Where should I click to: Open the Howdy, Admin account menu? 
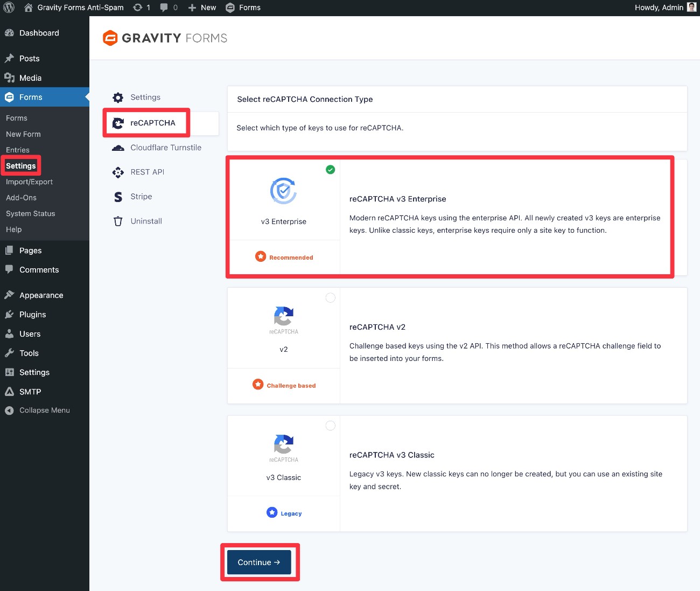659,8
